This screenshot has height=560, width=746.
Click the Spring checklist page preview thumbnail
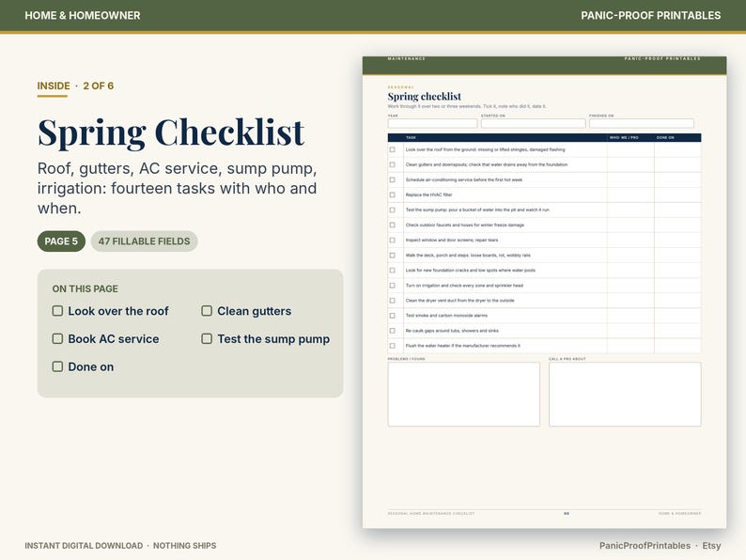coord(544,292)
